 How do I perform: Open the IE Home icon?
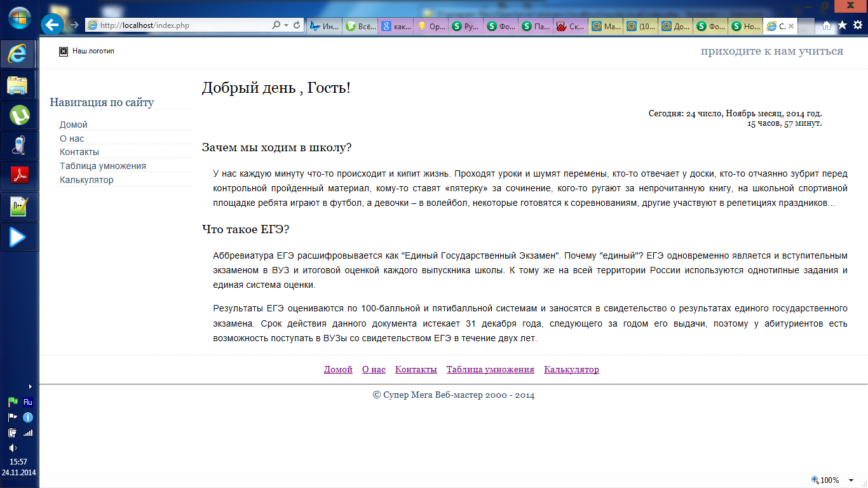[826, 25]
